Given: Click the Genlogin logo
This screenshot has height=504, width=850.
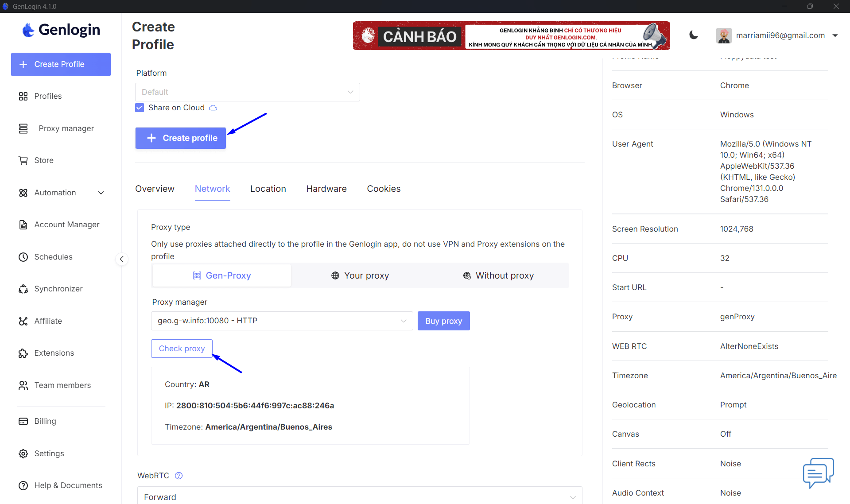Looking at the screenshot, I should coord(61,30).
